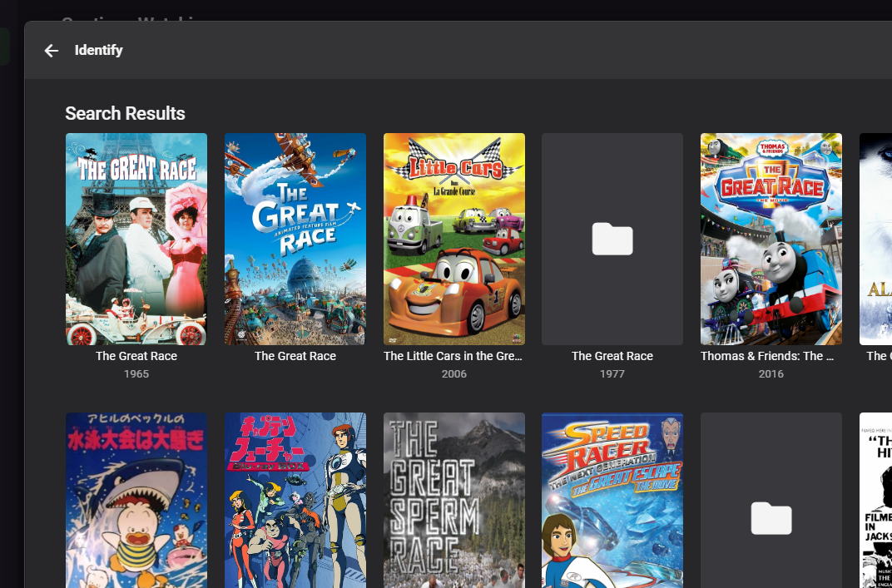The image size is (892, 588).
Task: Click The Little Cars in the Gre... title
Action: tap(453, 356)
